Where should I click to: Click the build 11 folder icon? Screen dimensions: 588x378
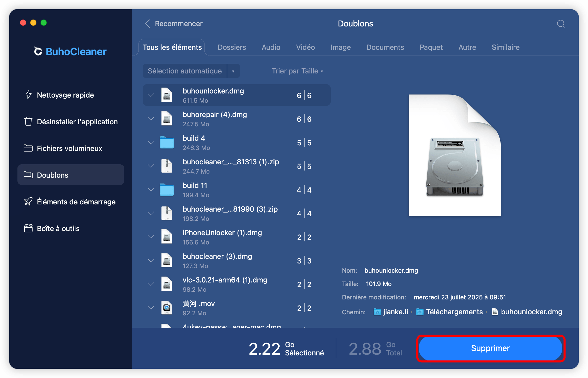click(167, 190)
